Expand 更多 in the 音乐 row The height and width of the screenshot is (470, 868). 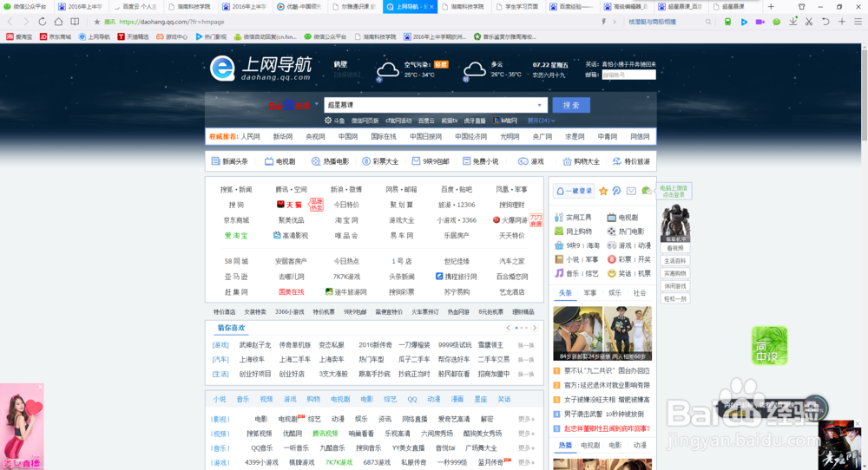click(527, 447)
